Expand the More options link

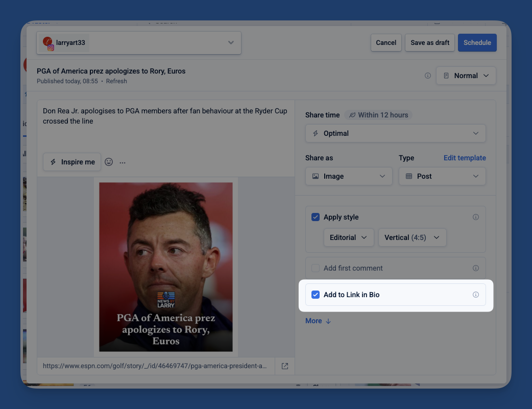(318, 321)
